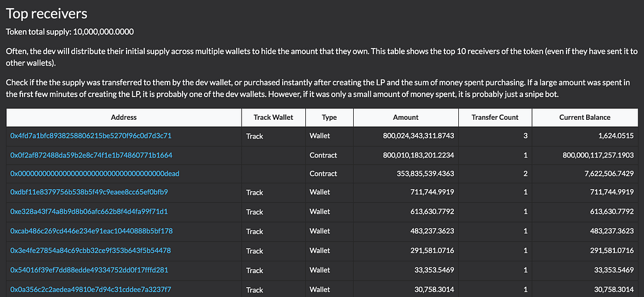Open the dead burn address link
The height and width of the screenshot is (297, 644).
[x=95, y=173]
